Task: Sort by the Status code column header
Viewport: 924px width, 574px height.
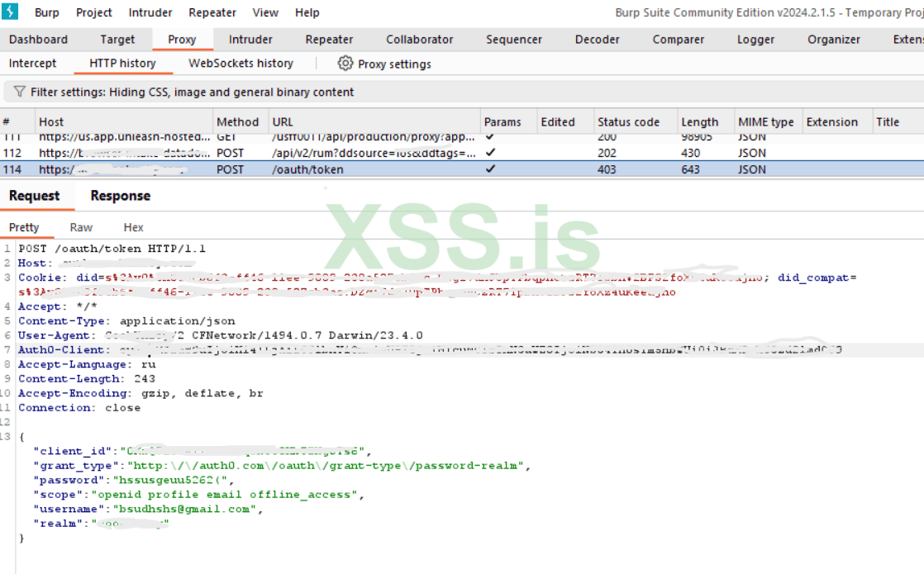Action: pyautogui.click(x=636, y=122)
